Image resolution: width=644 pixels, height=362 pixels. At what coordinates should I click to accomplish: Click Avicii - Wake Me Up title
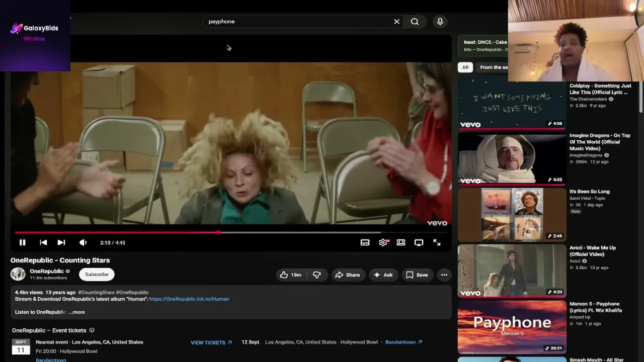(593, 251)
